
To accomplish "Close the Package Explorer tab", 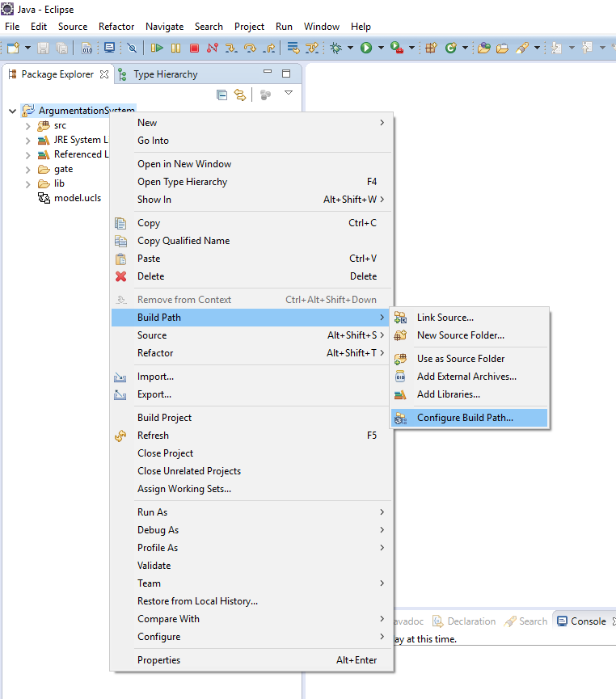I will (104, 74).
